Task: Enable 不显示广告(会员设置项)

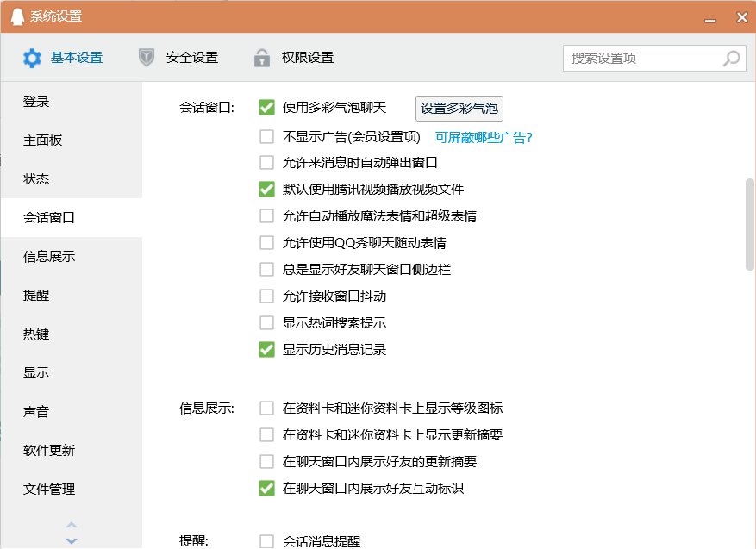Action: [x=266, y=134]
